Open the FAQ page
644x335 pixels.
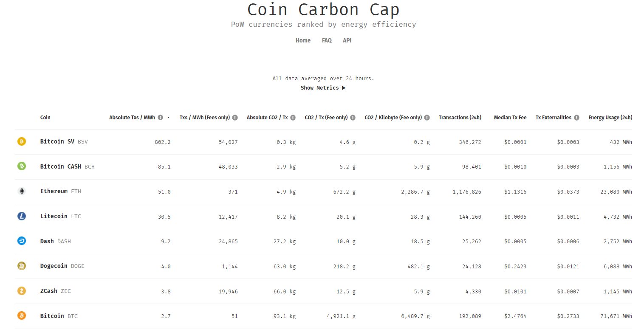click(327, 40)
